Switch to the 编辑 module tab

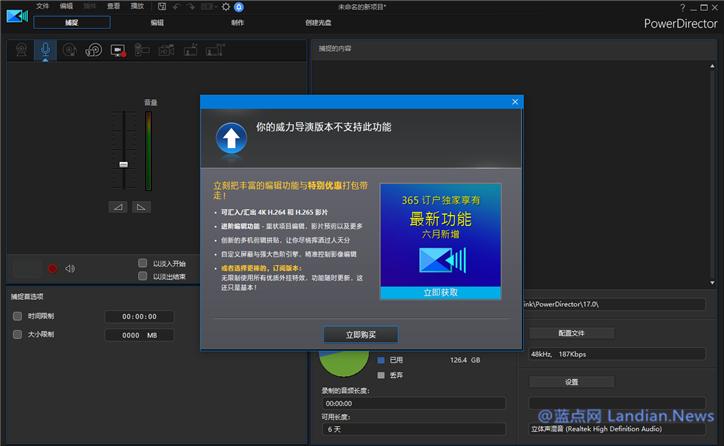pos(157,22)
